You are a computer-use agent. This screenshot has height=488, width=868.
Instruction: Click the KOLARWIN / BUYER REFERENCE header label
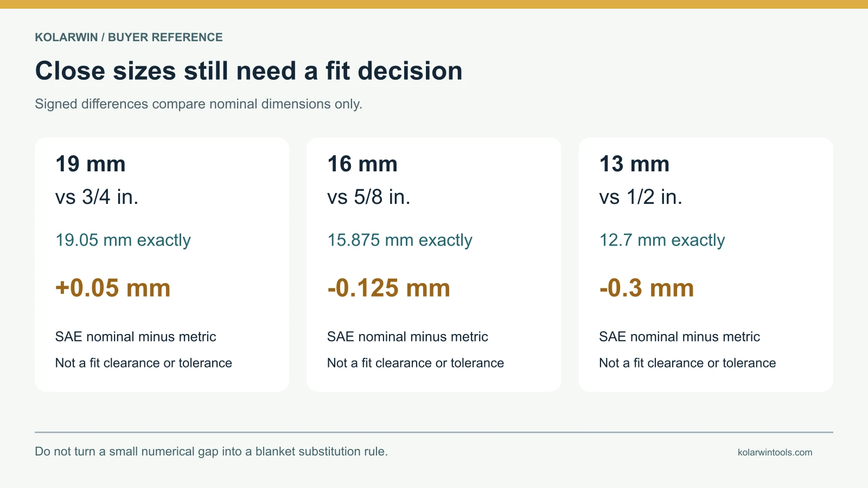[129, 37]
